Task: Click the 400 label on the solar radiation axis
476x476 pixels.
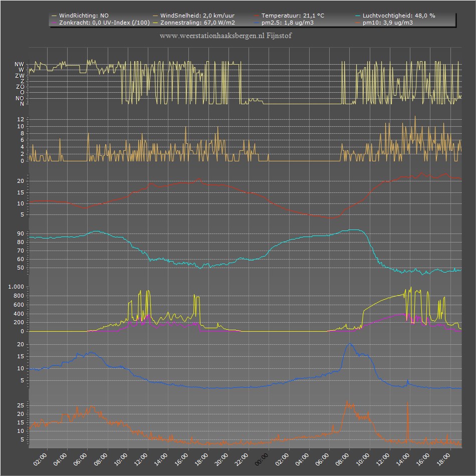Action: 19,313
